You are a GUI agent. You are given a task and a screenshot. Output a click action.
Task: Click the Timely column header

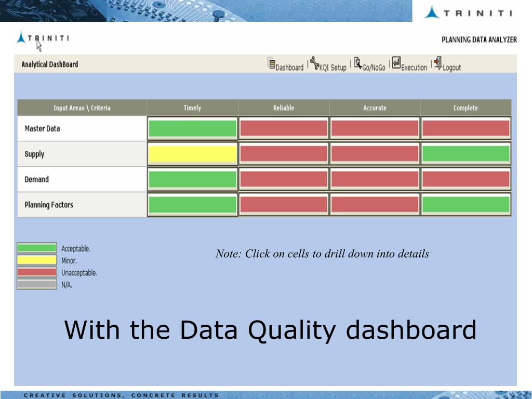tap(192, 108)
